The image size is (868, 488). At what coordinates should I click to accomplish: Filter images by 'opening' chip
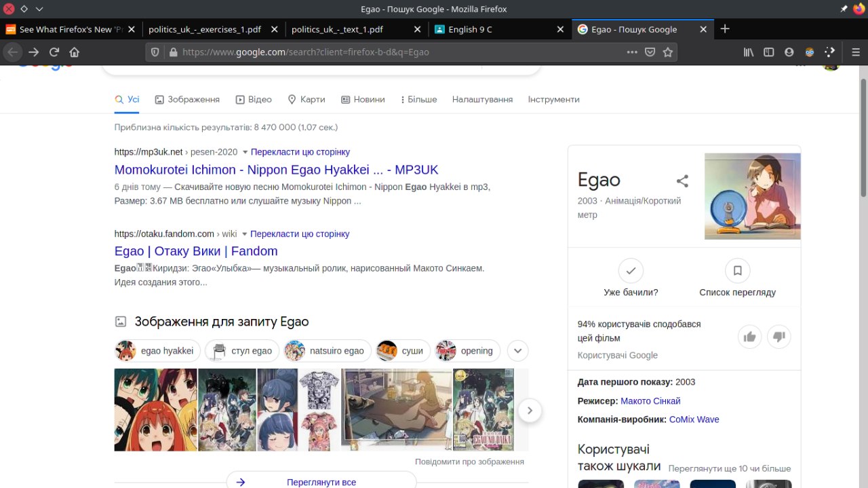468,351
